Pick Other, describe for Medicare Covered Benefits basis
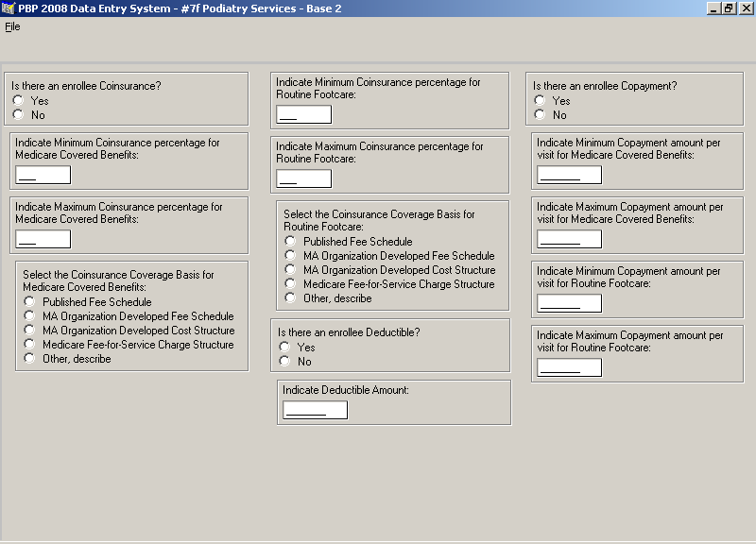Image resolution: width=756 pixels, height=544 pixels. tap(30, 359)
